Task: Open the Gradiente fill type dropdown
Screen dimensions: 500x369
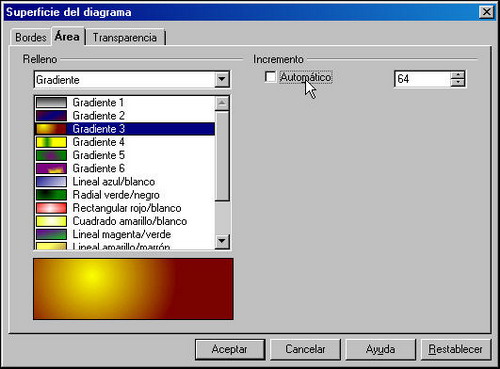Action: (x=222, y=80)
